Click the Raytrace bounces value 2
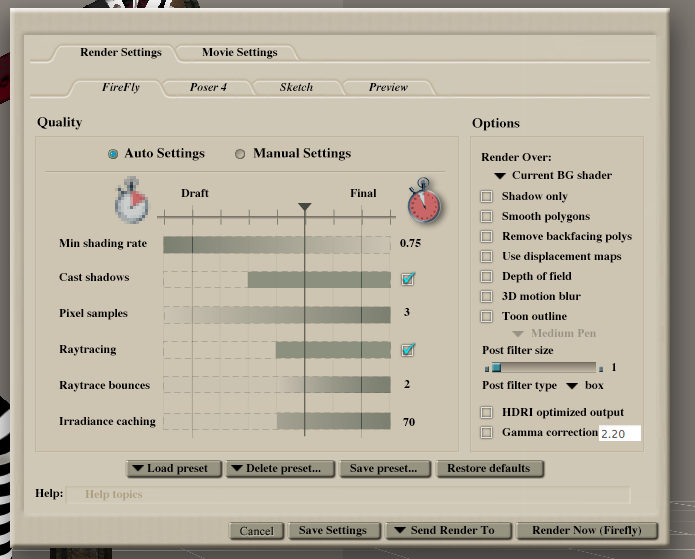This screenshot has width=695, height=559. click(407, 384)
